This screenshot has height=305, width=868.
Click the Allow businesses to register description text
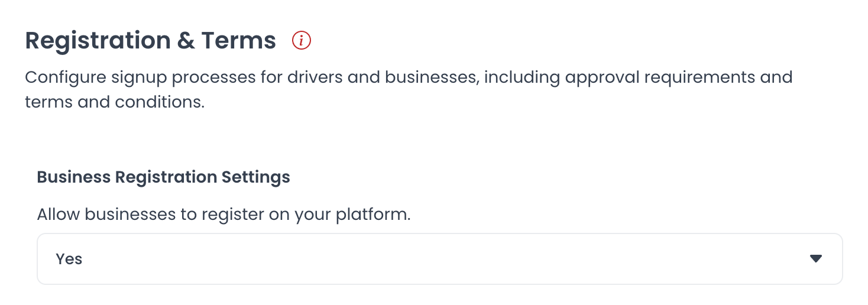[x=224, y=214]
